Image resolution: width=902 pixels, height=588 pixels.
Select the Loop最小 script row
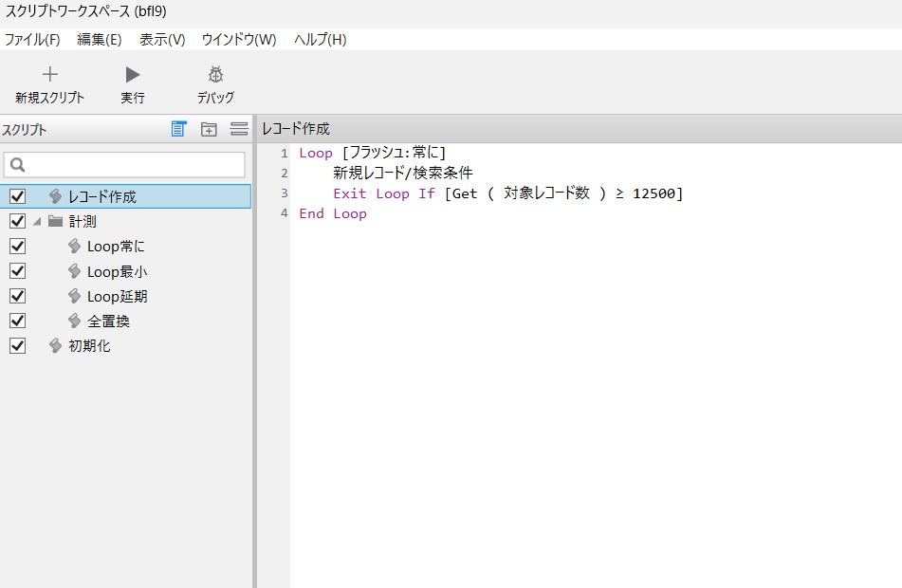[125, 271]
